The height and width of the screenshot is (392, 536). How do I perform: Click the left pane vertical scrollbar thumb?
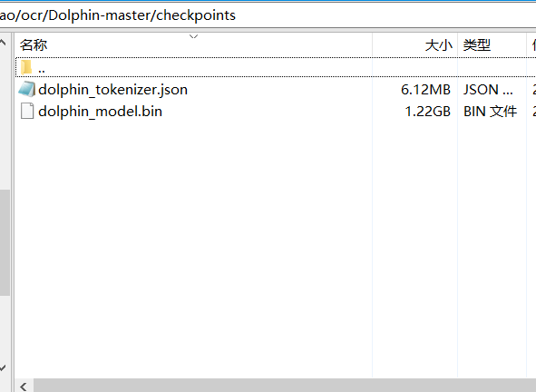tap(5, 242)
